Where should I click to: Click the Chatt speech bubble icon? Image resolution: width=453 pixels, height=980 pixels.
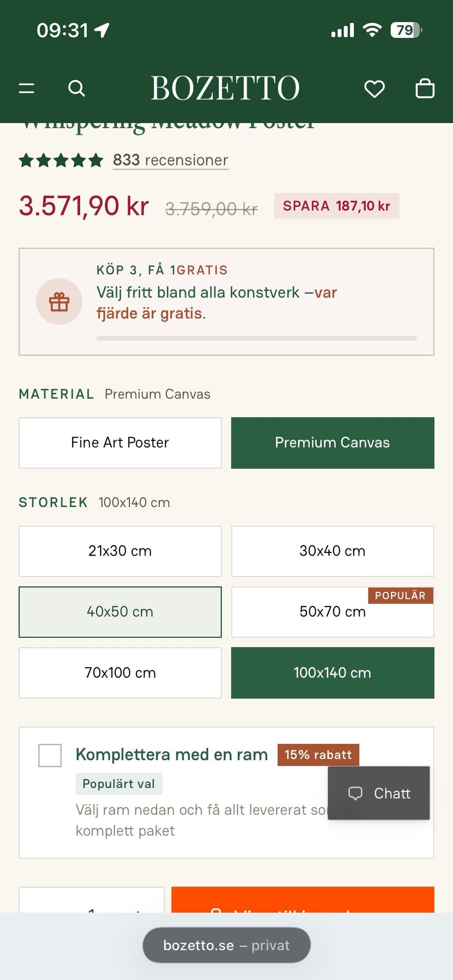tap(355, 793)
